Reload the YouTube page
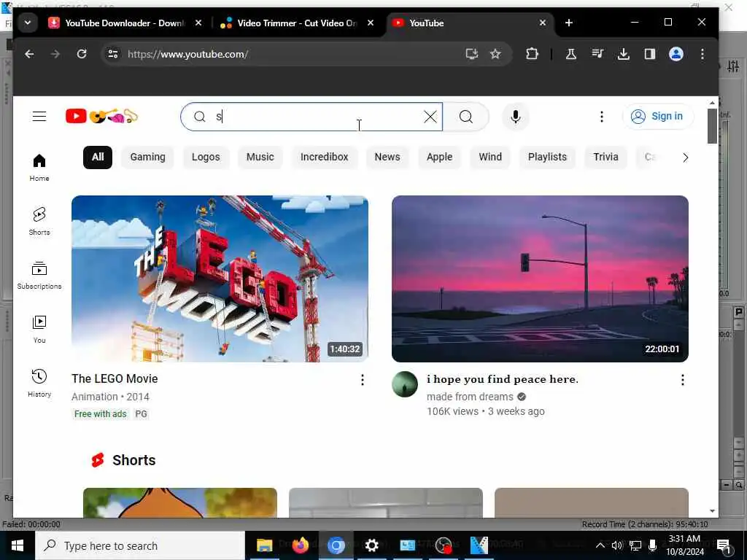The image size is (747, 560). (x=82, y=54)
